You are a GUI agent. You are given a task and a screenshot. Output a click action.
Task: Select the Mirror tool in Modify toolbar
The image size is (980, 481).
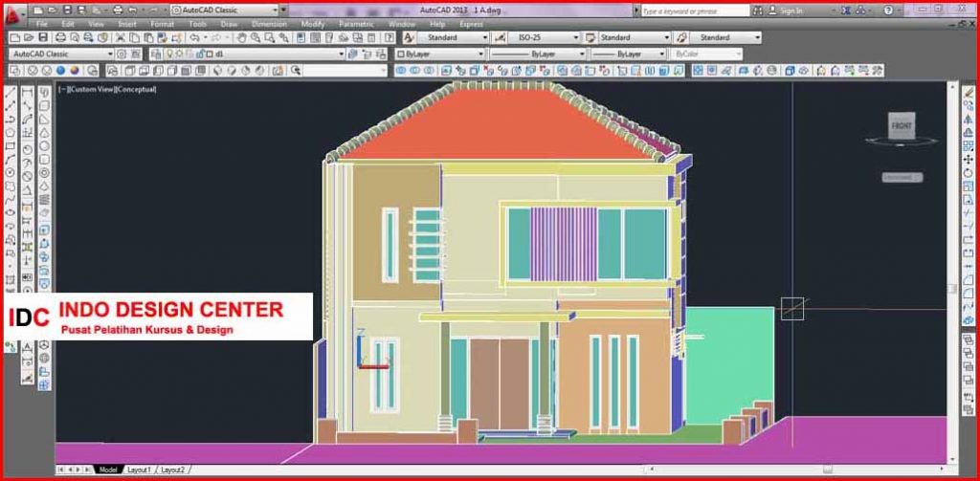click(x=969, y=118)
